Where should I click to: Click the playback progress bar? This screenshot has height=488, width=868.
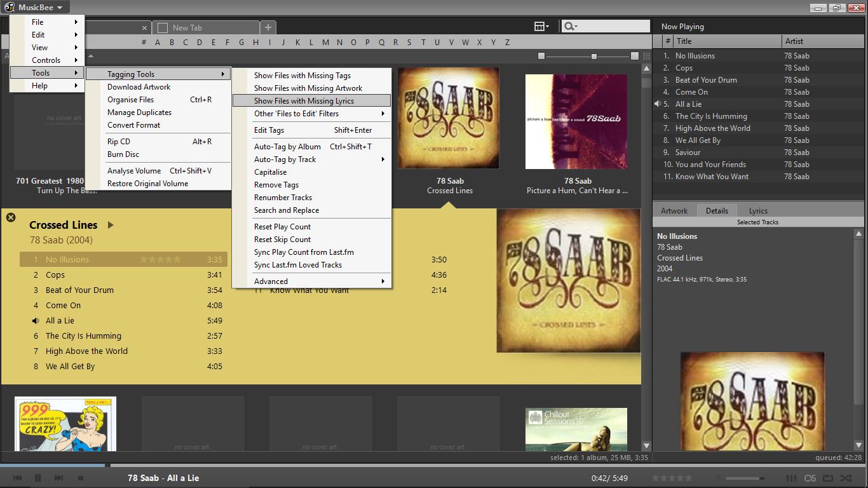[x=434, y=466]
